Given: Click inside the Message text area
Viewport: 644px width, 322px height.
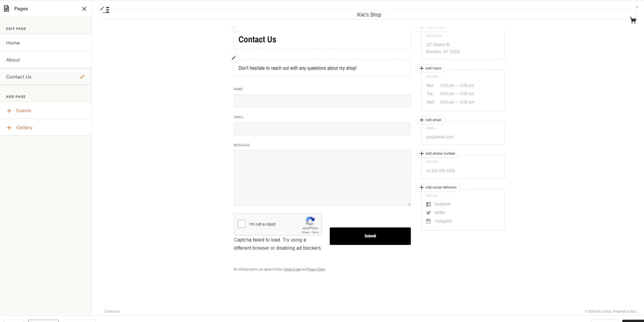Looking at the screenshot, I should click(322, 178).
